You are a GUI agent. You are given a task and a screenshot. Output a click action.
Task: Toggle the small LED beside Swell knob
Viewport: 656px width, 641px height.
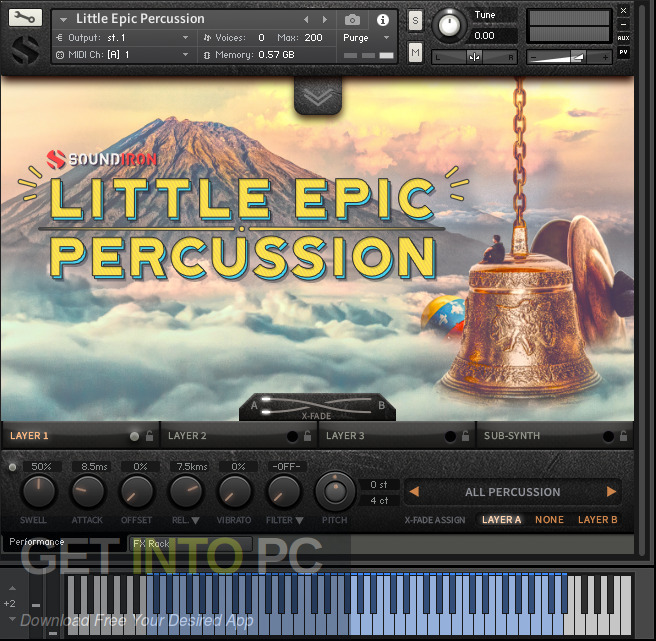coord(13,467)
